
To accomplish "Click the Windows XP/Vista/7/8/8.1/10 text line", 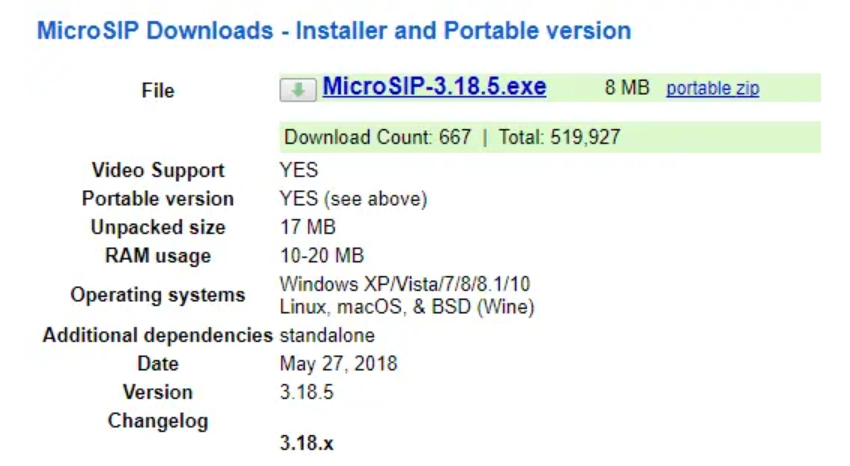I will pos(405,284).
